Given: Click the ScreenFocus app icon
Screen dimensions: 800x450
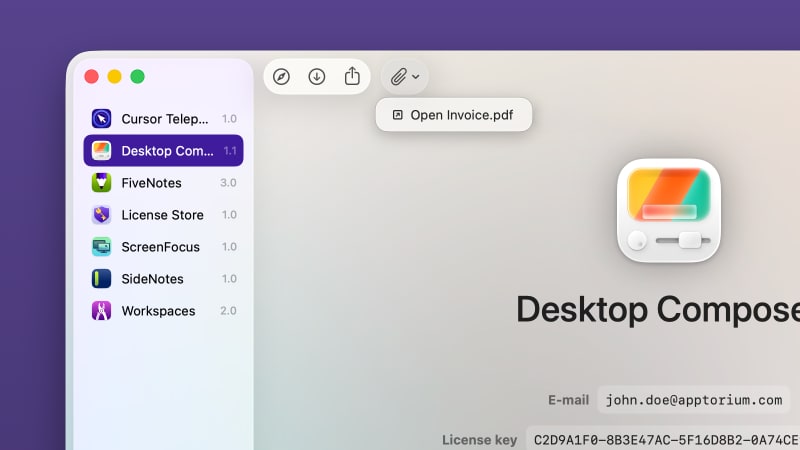Looking at the screenshot, I should [101, 247].
